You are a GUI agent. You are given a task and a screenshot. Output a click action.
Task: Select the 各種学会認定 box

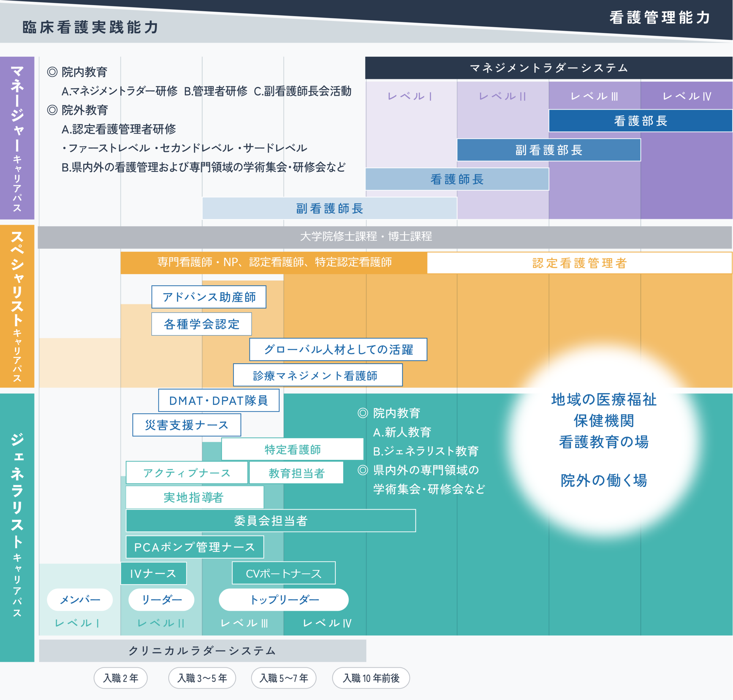[x=201, y=324]
